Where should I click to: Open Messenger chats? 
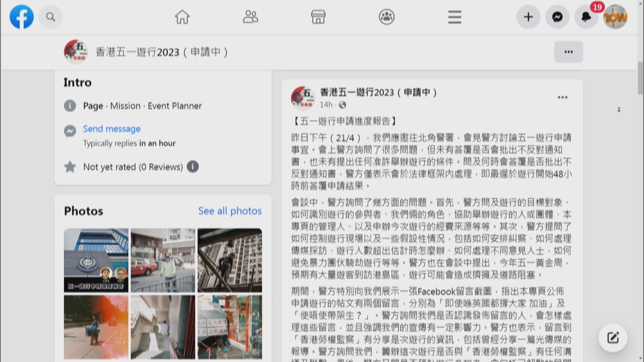(557, 16)
